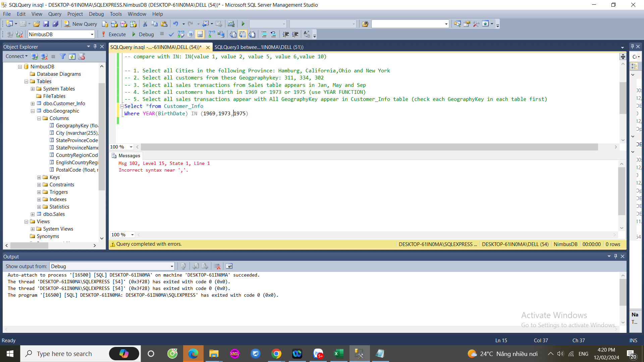The image size is (644, 362).
Task: Pin the Object Explorer panel
Action: pos(95,47)
